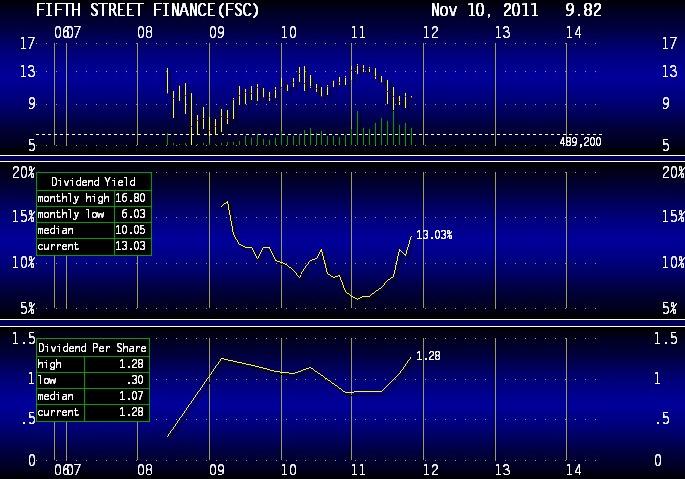Image resolution: width=685 pixels, height=479 pixels.
Task: Click the right dividend axis label .5
Action: click(x=662, y=419)
